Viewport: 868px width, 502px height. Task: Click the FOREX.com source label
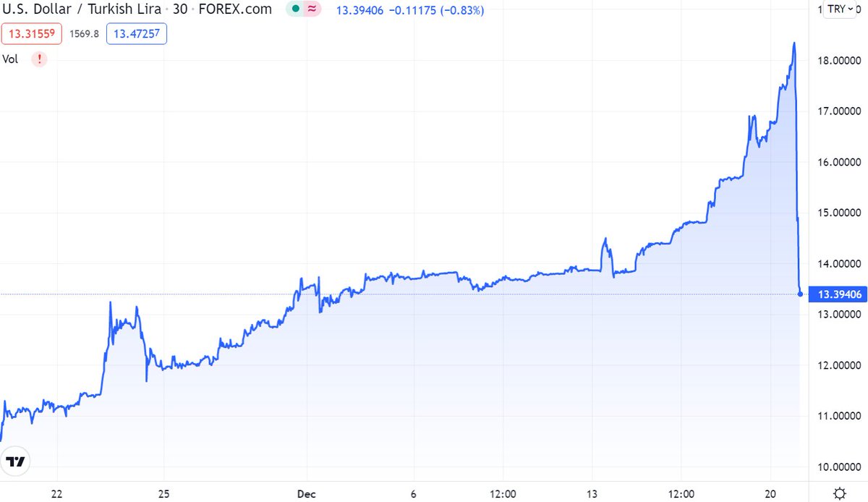234,9
